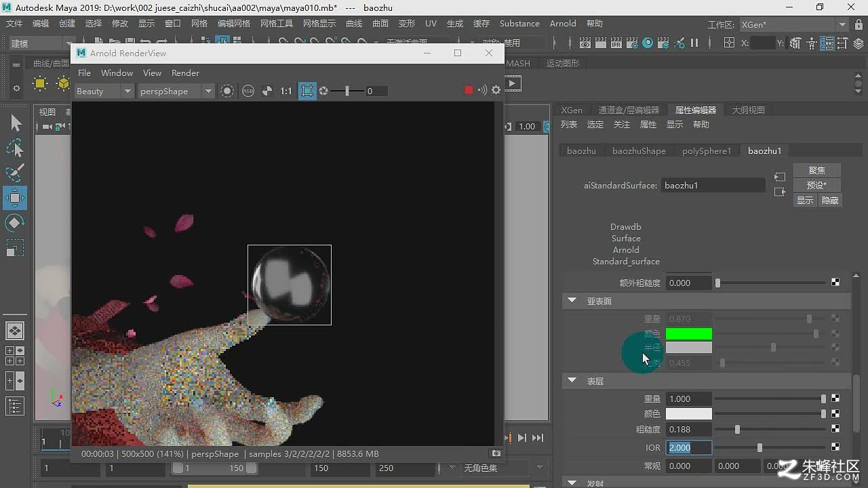
Task: Select the arrow Select tool in toolbox
Action: tap(16, 123)
